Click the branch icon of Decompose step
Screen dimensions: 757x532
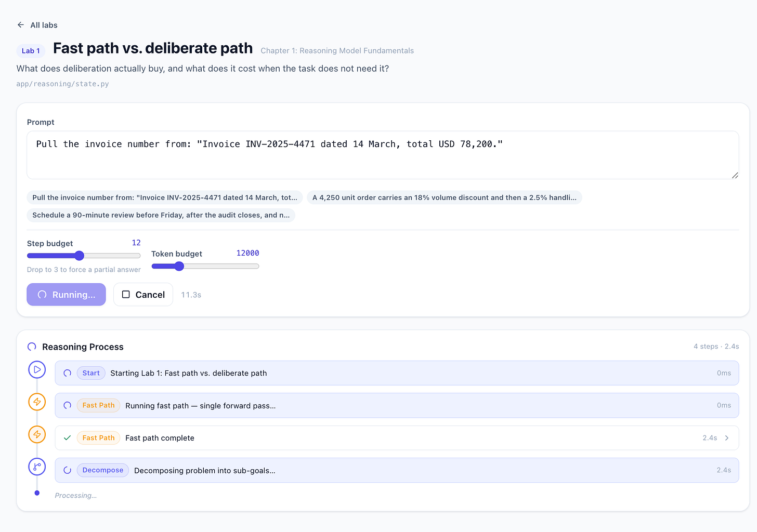coord(37,467)
